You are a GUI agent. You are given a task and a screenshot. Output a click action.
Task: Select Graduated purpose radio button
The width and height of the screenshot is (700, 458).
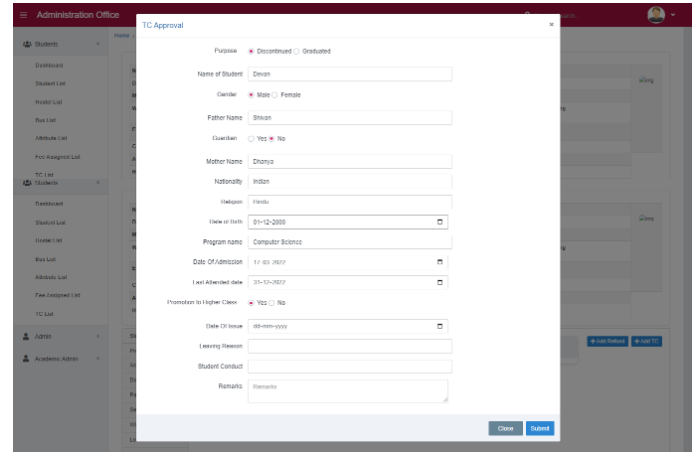(x=297, y=51)
